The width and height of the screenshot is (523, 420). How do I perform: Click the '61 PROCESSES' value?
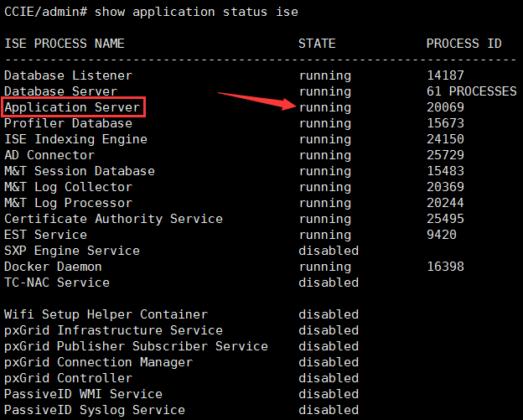click(x=472, y=91)
